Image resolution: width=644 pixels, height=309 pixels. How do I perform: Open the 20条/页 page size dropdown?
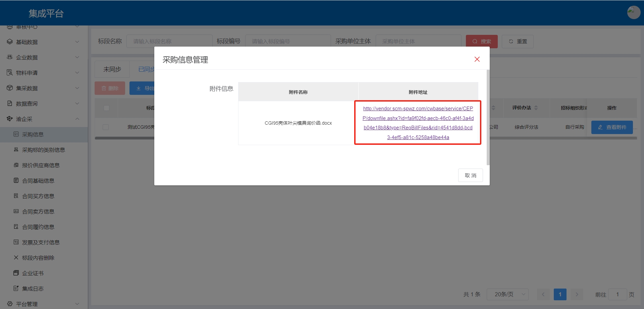coord(507,294)
